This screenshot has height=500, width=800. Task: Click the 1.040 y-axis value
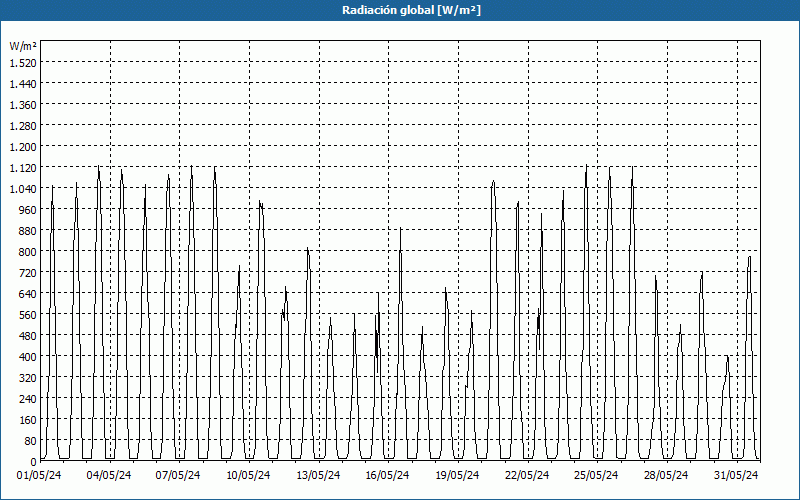[23, 189]
